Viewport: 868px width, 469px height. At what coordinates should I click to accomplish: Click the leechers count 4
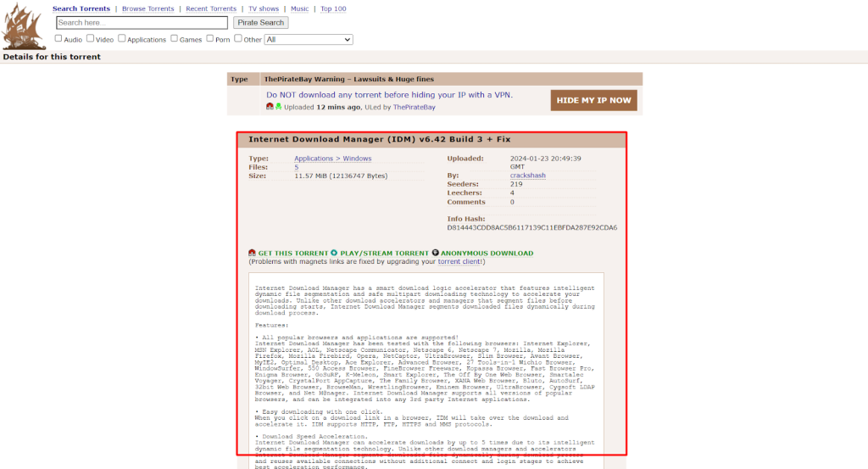[512, 193]
